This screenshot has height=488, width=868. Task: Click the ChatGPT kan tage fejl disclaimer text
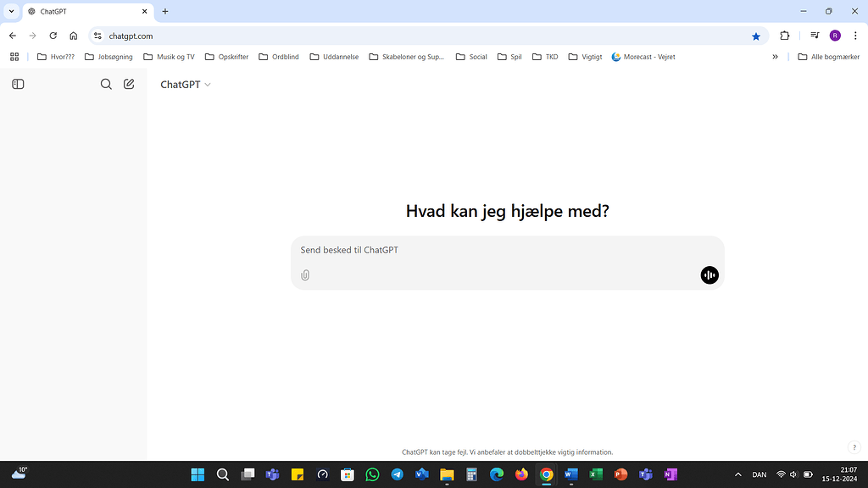click(507, 452)
